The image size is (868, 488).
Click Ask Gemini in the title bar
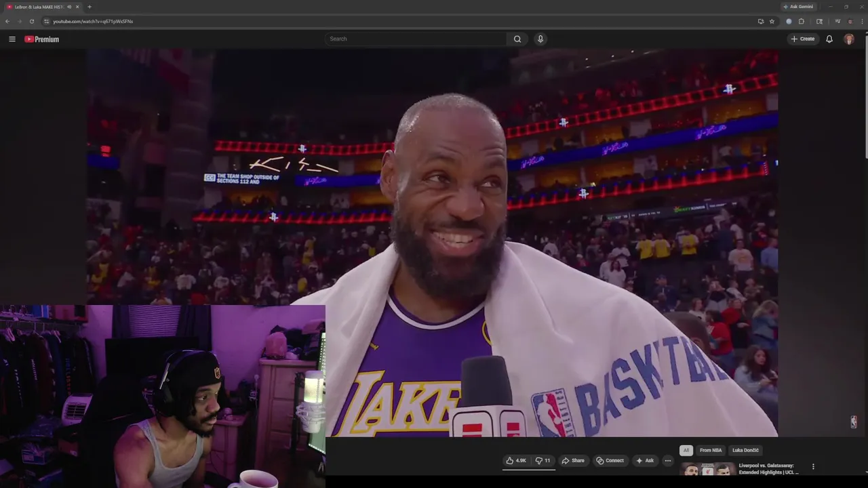click(798, 7)
